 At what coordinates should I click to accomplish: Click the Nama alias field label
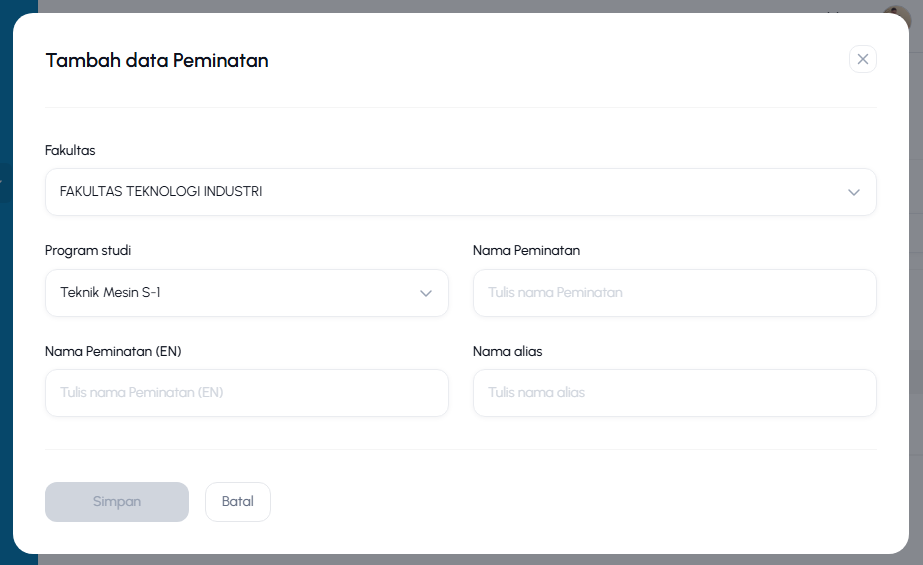[507, 351]
